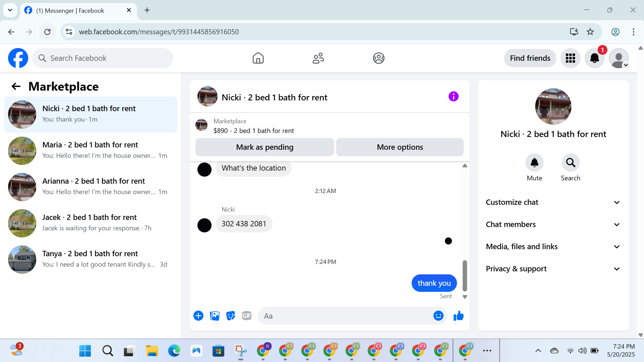Image resolution: width=644 pixels, height=362 pixels.
Task: Open Windows taskbar search
Action: pyautogui.click(x=107, y=351)
